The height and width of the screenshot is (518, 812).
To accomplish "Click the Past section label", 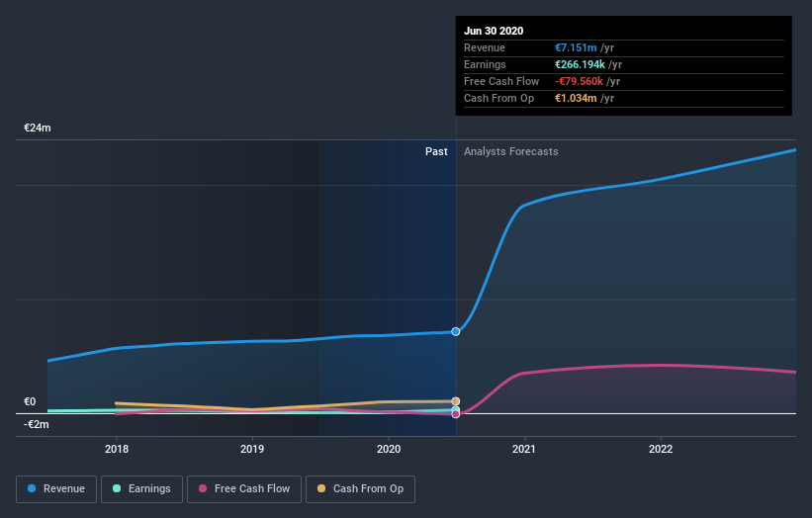I will [x=436, y=151].
